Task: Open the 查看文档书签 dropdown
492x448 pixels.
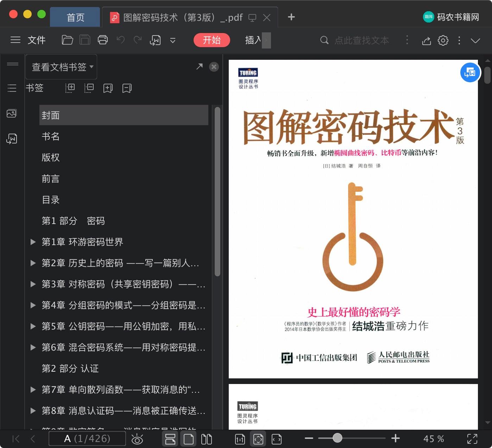Action: click(61, 67)
